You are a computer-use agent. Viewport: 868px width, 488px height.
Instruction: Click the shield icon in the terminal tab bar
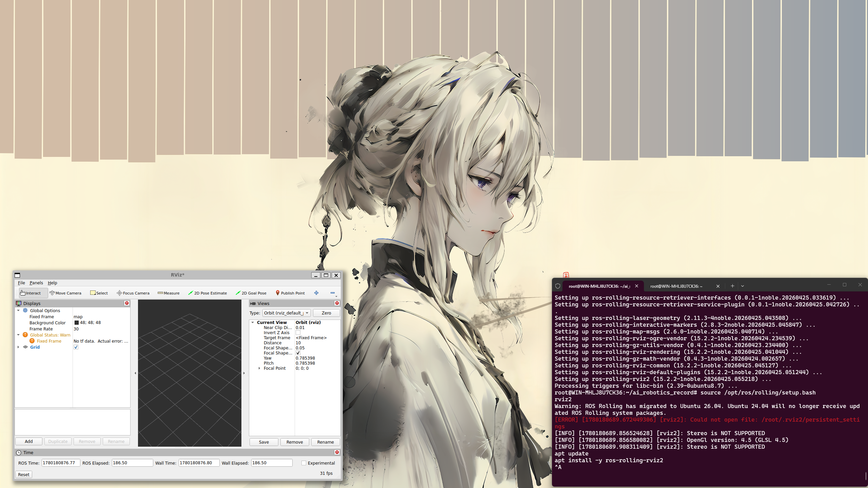tap(558, 286)
